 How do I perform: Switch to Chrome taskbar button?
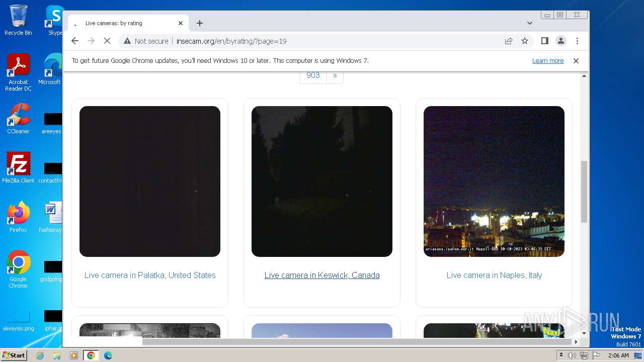coord(91,355)
